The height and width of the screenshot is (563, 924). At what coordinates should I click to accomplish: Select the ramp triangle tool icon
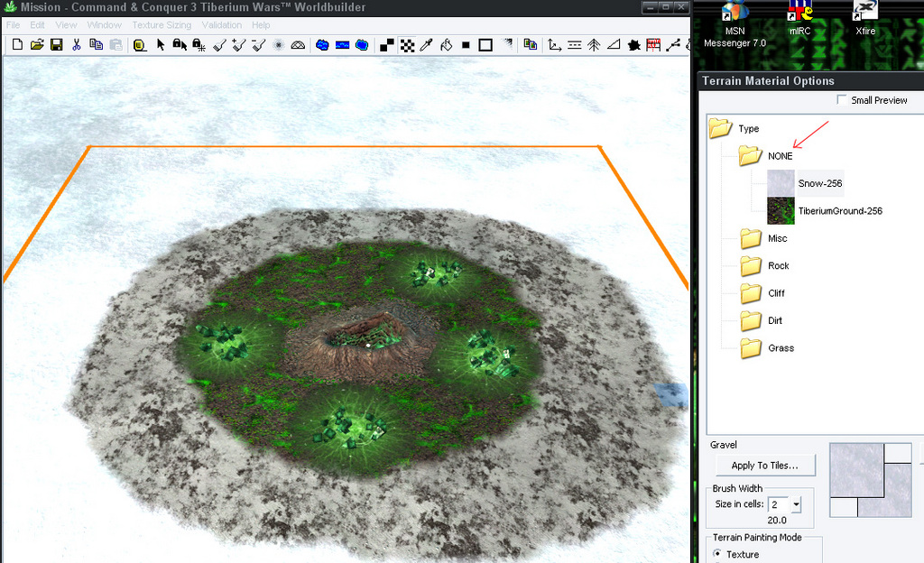[614, 45]
